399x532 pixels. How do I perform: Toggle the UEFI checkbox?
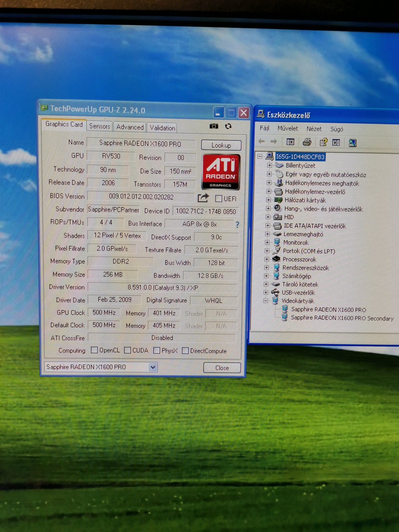(219, 199)
